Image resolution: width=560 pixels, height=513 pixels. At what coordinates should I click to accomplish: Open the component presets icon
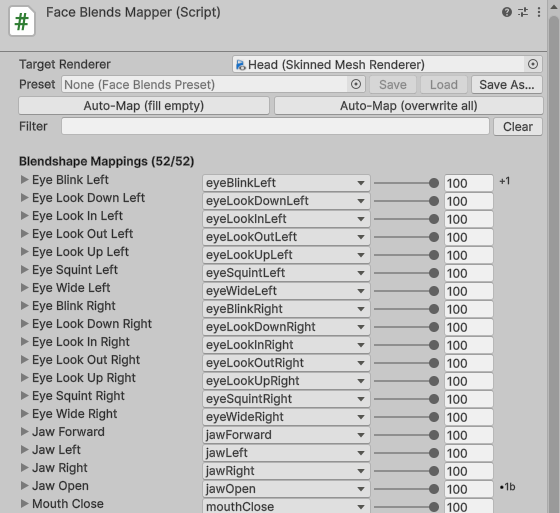click(523, 13)
